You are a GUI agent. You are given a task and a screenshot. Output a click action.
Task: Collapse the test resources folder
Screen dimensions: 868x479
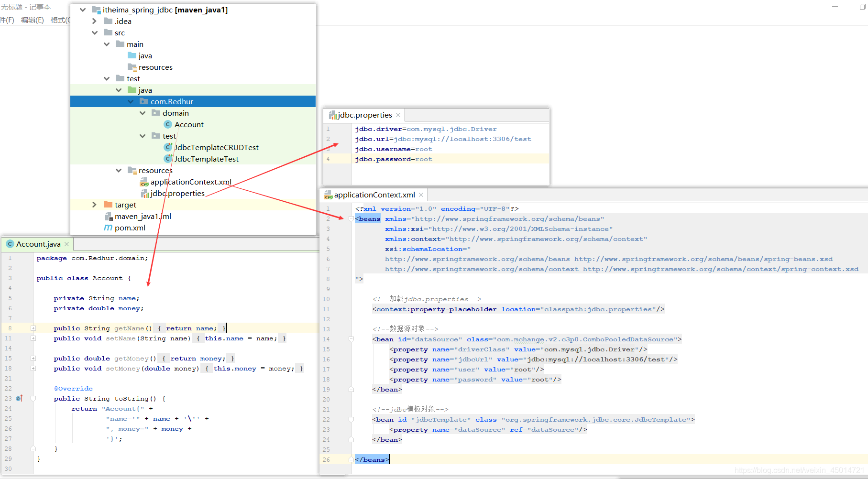[x=119, y=170]
